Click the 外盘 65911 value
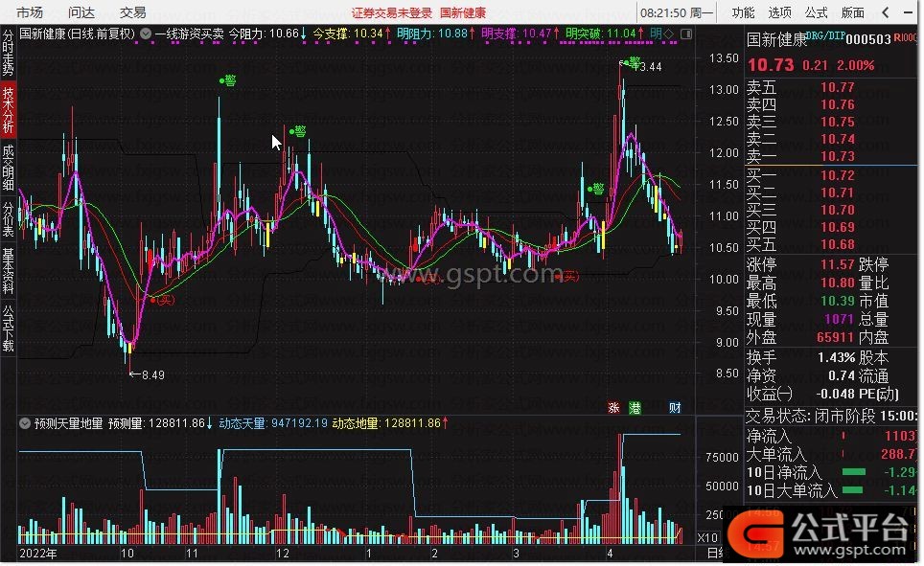This screenshot has width=924, height=566. (x=835, y=337)
